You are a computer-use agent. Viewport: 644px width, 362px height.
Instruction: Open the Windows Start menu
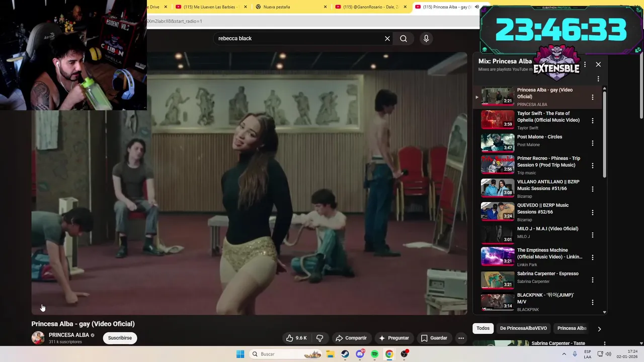[x=240, y=354]
